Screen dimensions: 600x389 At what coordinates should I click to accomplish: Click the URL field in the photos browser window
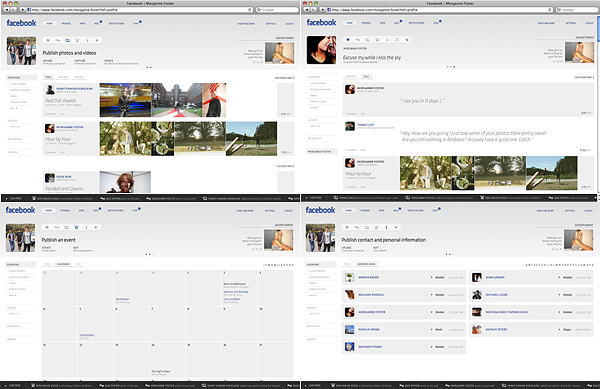(139, 10)
